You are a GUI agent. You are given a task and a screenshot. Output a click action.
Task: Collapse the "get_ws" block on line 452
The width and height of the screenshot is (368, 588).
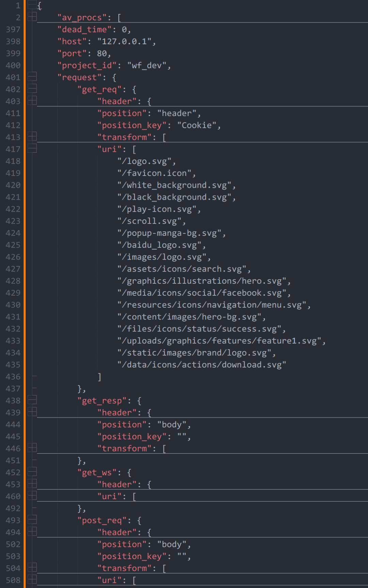pos(32,472)
